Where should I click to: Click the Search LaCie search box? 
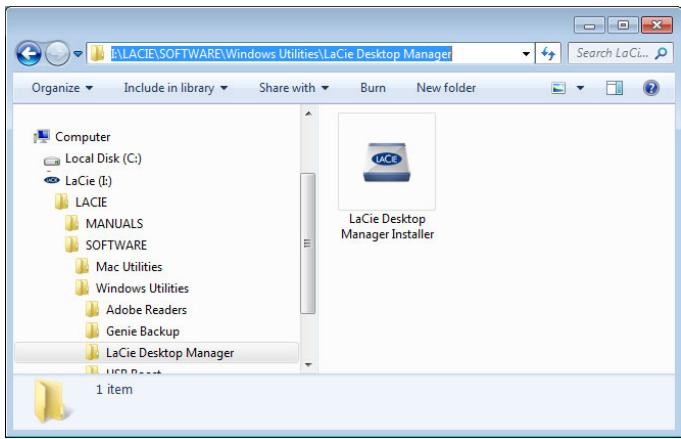pyautogui.click(x=621, y=53)
